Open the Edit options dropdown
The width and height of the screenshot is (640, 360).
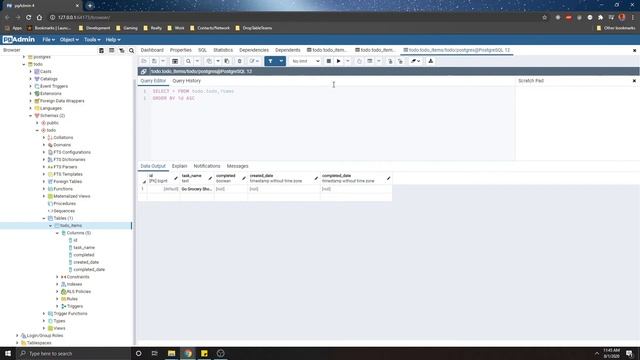[x=254, y=61]
